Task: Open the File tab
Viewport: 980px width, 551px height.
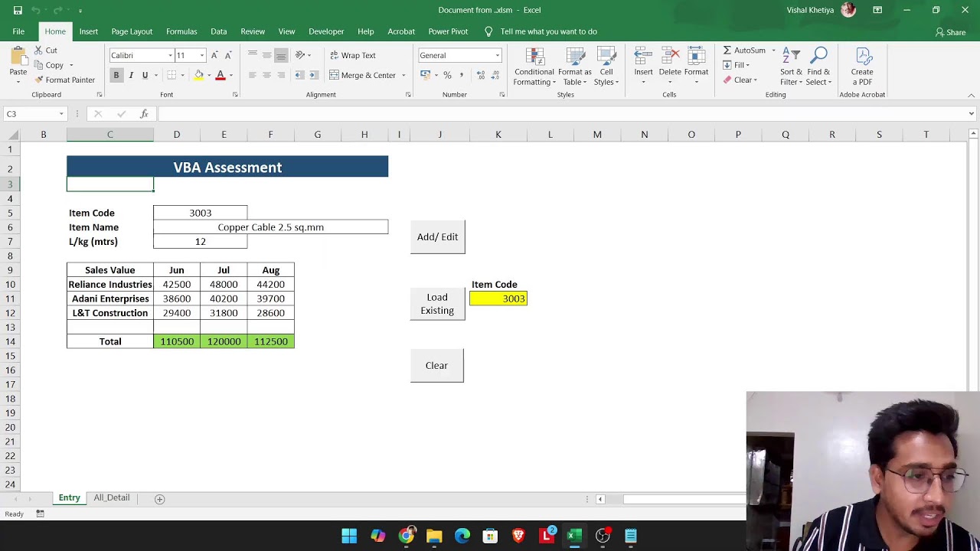Action: pyautogui.click(x=18, y=31)
